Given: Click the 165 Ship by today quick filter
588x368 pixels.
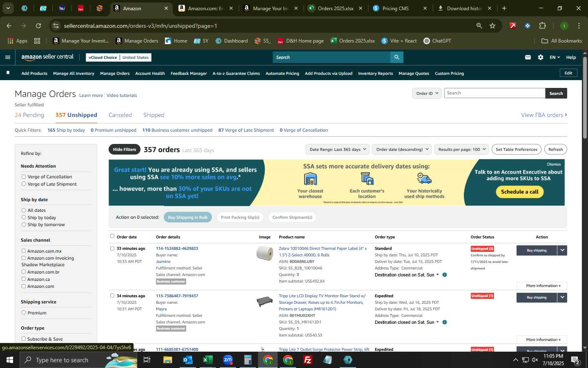Looking at the screenshot, I should pyautogui.click(x=66, y=130).
